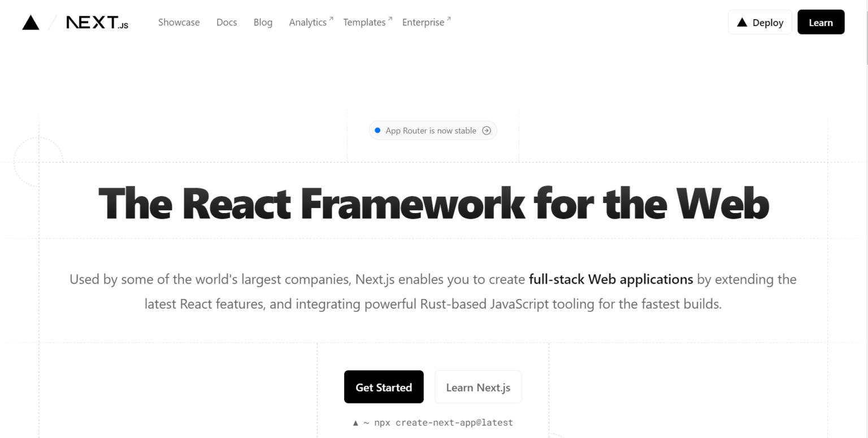Open the Blog page from the navbar
This screenshot has width=868, height=438.
[x=263, y=22]
